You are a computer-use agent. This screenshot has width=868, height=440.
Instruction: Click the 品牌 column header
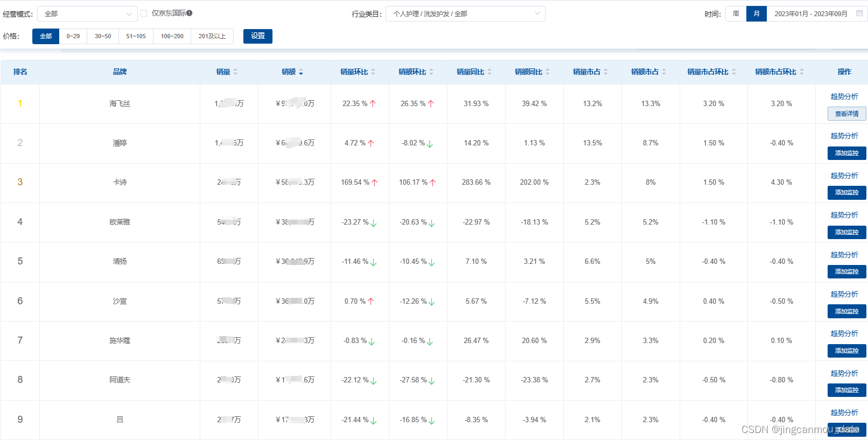[120, 72]
